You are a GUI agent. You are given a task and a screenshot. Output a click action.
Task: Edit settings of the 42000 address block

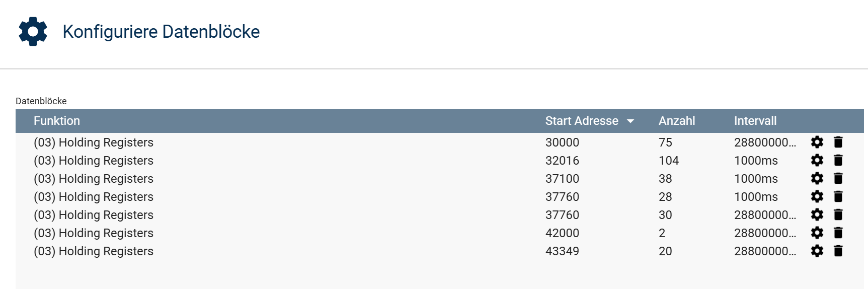[817, 233]
